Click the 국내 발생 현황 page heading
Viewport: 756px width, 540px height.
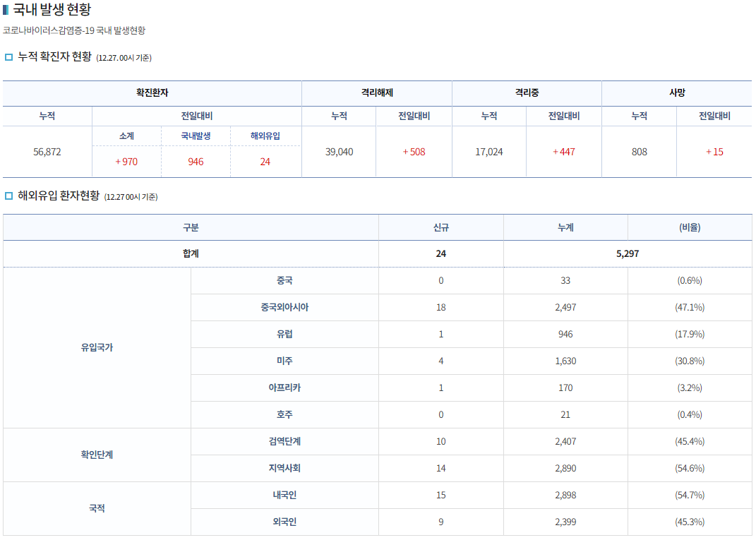pos(52,9)
